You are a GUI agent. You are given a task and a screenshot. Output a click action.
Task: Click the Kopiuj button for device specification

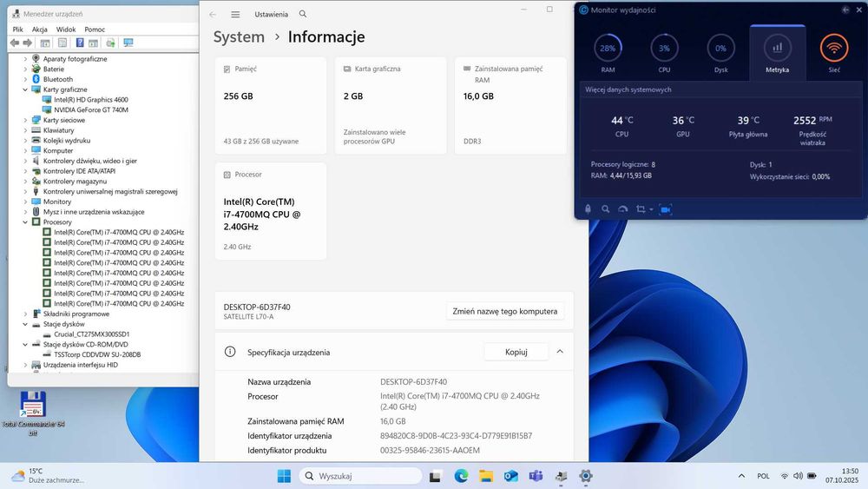[x=516, y=352]
